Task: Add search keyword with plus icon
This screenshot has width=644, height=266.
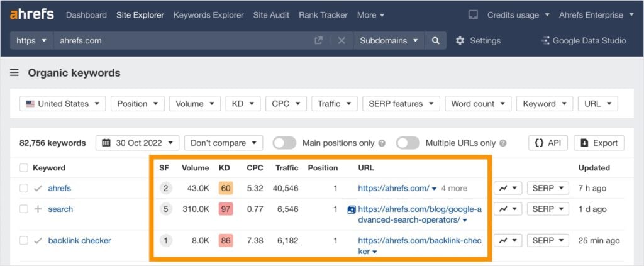Action: 38,209
